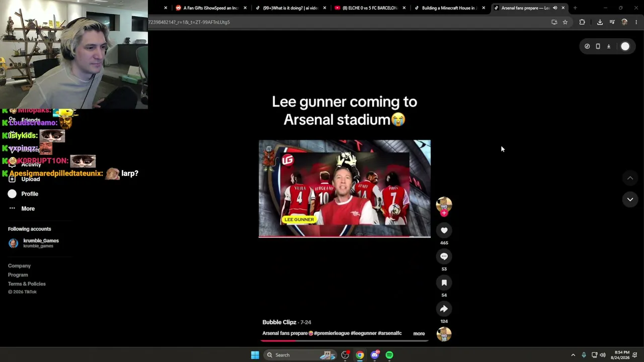Expand the Company footer section
Viewport: 644px width, 362px height.
click(x=19, y=266)
